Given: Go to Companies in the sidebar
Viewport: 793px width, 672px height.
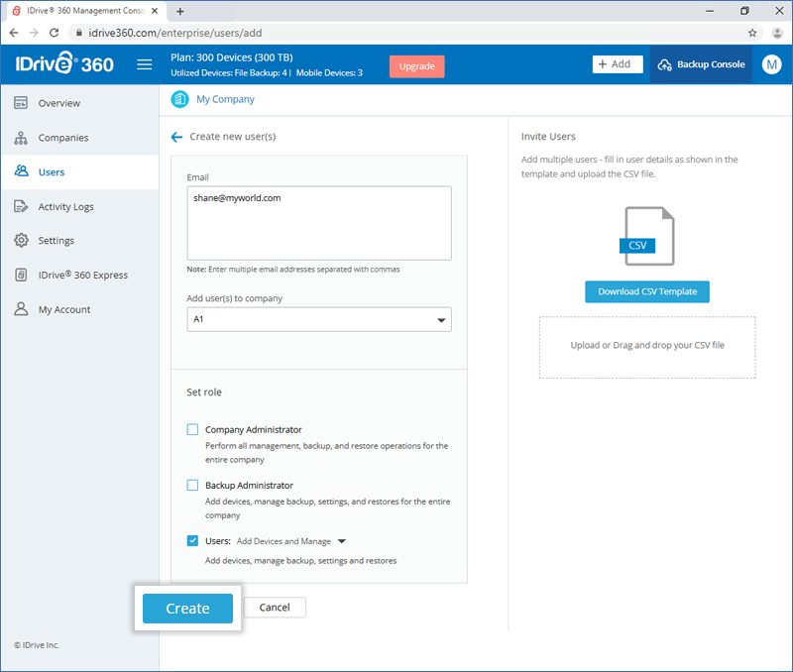Looking at the screenshot, I should click(63, 138).
